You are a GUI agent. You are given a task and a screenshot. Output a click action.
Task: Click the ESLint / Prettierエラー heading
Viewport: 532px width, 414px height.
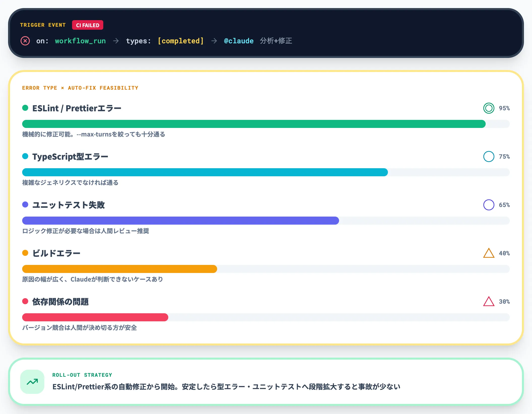[x=77, y=108]
